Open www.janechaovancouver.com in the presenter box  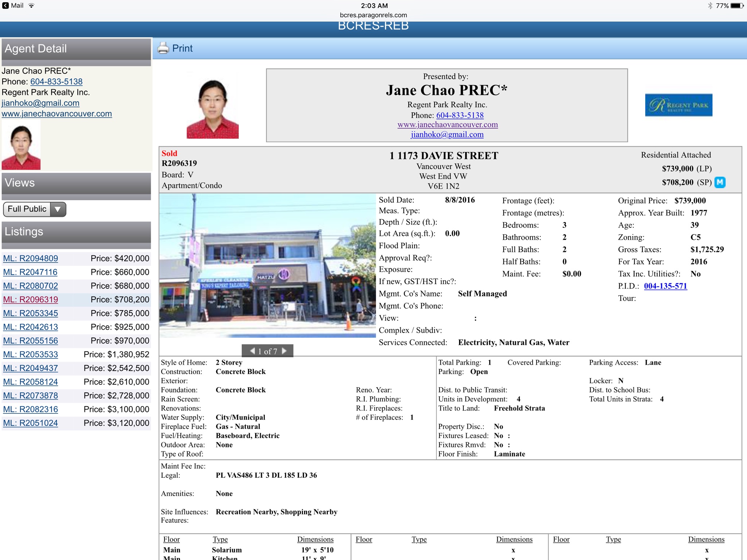447,125
